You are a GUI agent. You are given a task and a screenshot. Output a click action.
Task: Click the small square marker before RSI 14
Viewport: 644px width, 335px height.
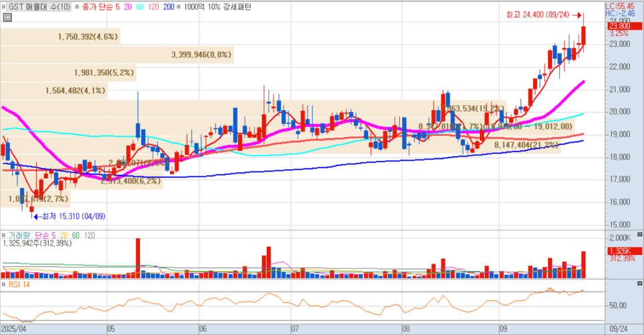coord(4,284)
